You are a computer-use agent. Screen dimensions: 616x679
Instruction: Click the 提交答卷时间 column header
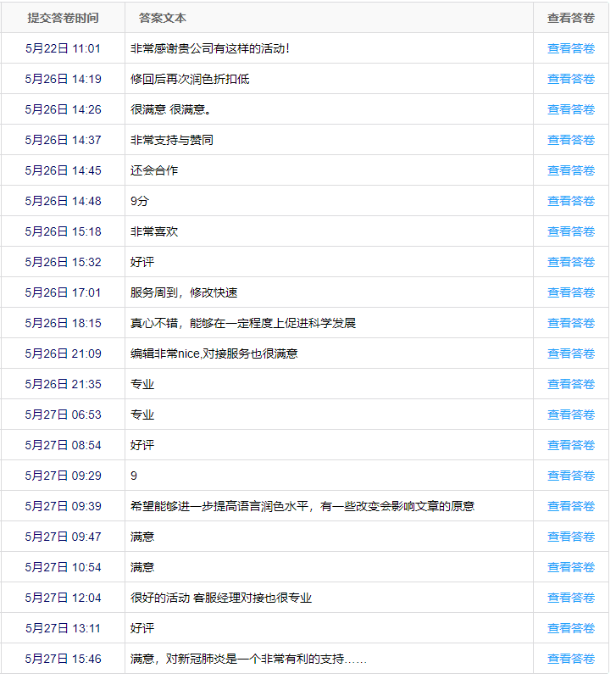(63, 18)
